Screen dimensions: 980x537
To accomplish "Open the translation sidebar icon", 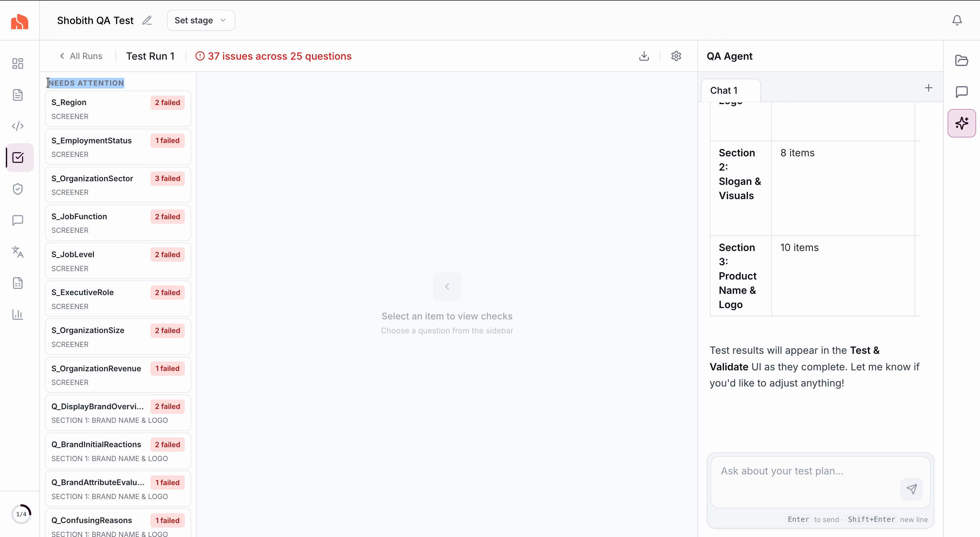I will [x=18, y=252].
